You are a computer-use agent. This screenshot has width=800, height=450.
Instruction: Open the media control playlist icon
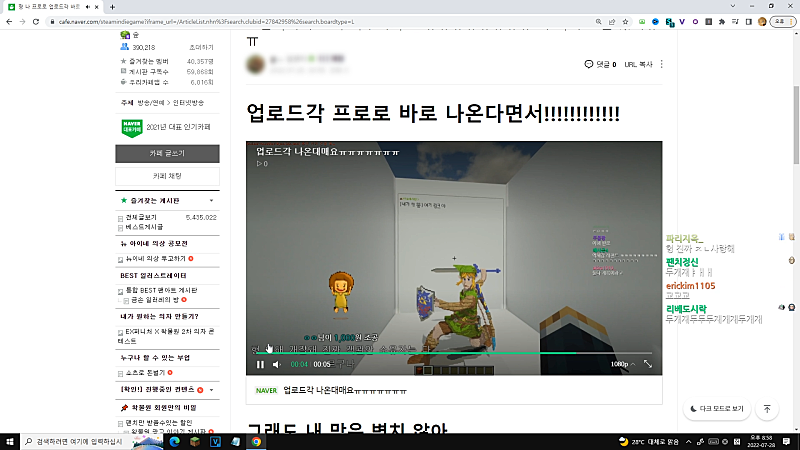tap(735, 21)
